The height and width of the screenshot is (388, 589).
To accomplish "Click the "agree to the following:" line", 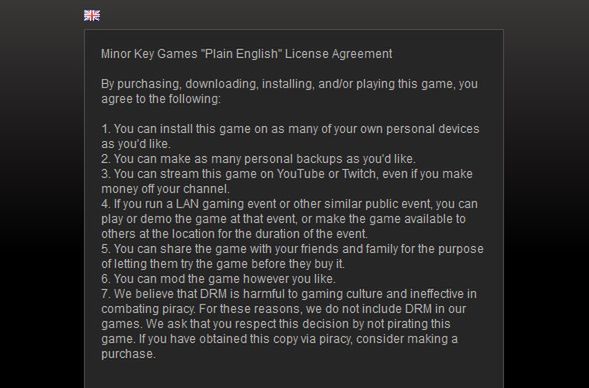I will point(161,99).
